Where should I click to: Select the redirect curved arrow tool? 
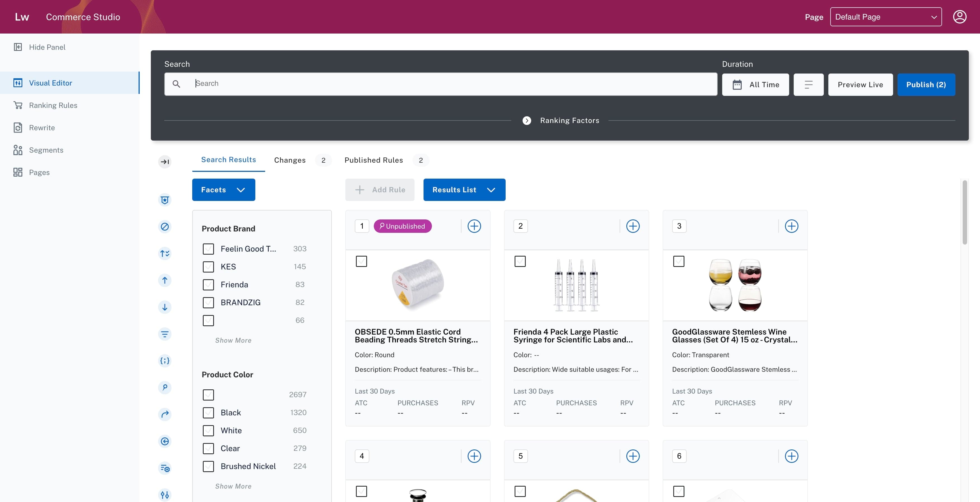click(x=165, y=415)
